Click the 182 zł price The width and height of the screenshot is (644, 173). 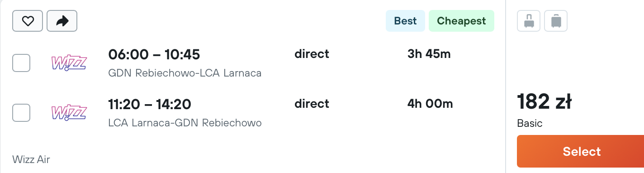click(x=544, y=101)
